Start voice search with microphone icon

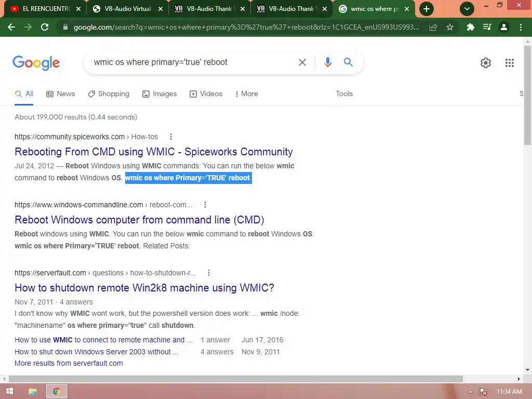coord(327,62)
